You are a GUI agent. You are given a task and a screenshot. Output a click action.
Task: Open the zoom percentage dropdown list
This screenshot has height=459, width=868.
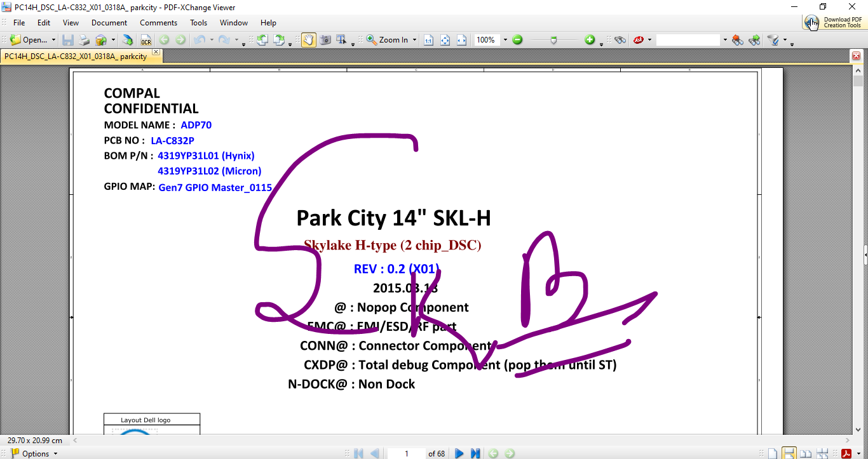pos(506,40)
